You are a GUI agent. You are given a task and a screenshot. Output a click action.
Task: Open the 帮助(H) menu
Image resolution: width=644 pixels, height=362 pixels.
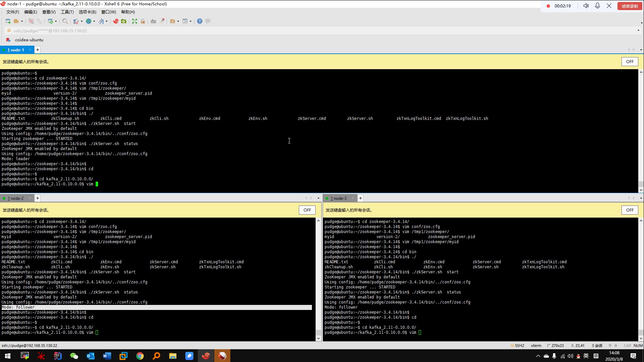[128, 12]
